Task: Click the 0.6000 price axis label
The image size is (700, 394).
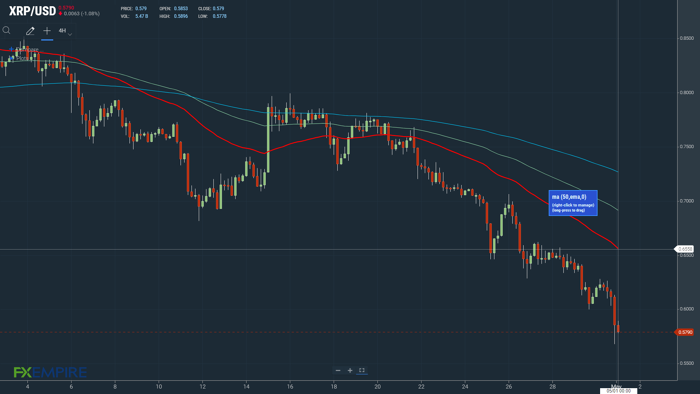Action: click(x=687, y=309)
